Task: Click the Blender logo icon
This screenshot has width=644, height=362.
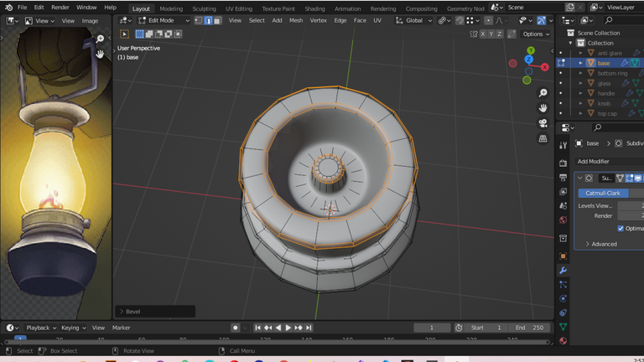Action: 8,8
